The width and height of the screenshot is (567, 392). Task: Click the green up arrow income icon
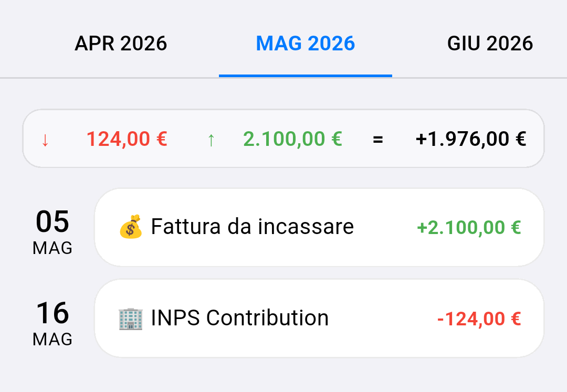(211, 139)
